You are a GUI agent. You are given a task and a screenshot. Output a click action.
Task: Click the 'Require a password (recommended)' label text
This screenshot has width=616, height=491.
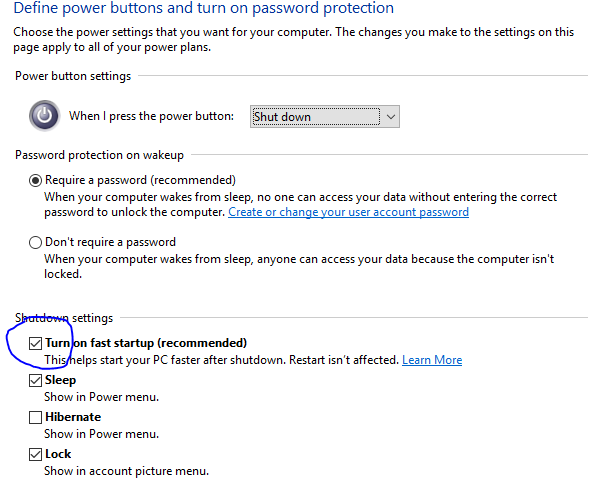(140, 180)
